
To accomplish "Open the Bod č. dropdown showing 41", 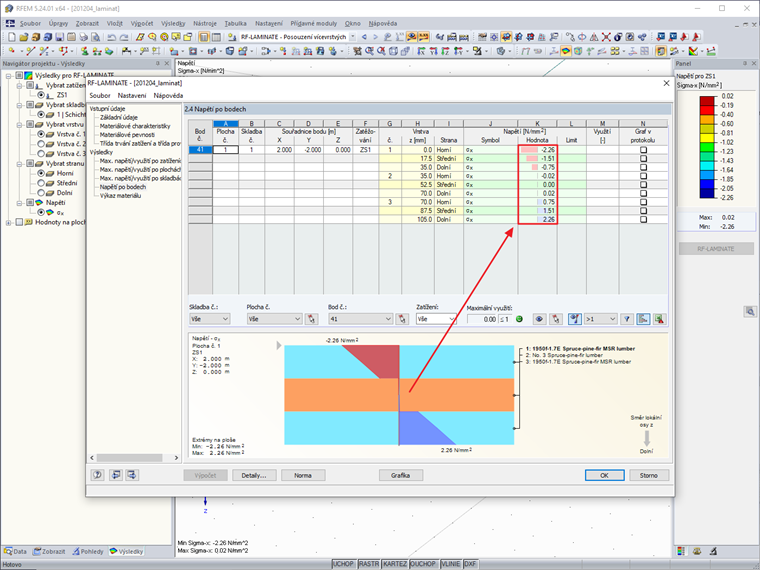I will (x=360, y=319).
